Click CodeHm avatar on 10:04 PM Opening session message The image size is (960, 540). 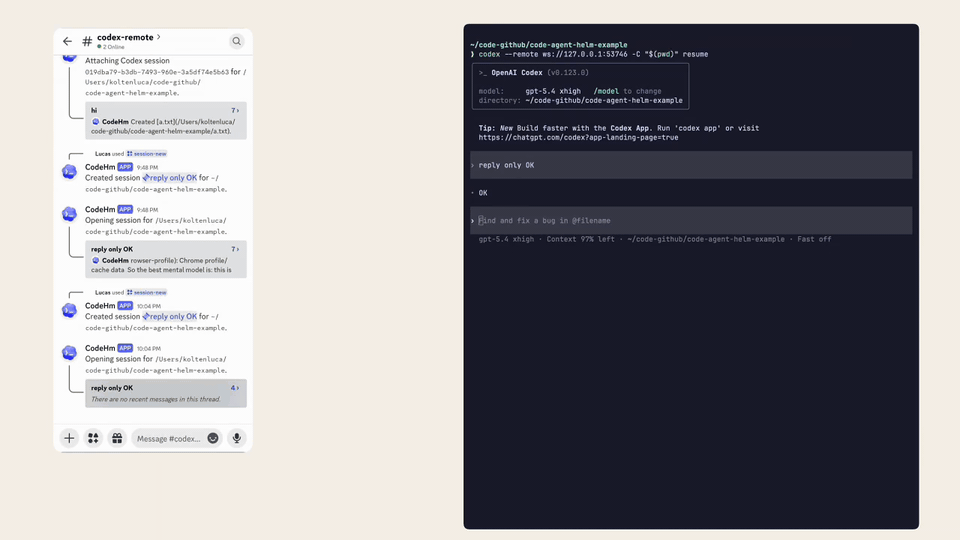(70, 353)
